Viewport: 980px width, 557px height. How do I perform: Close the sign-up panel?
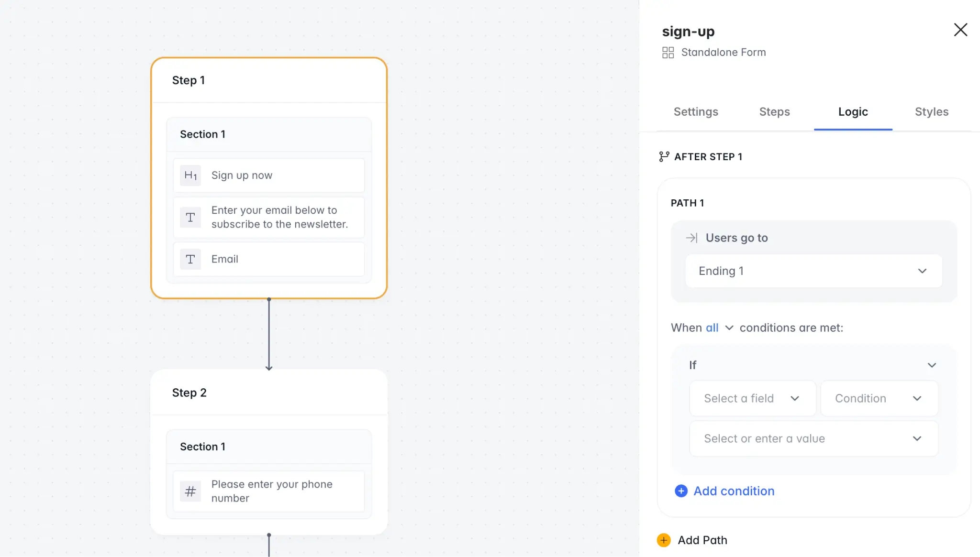point(960,30)
